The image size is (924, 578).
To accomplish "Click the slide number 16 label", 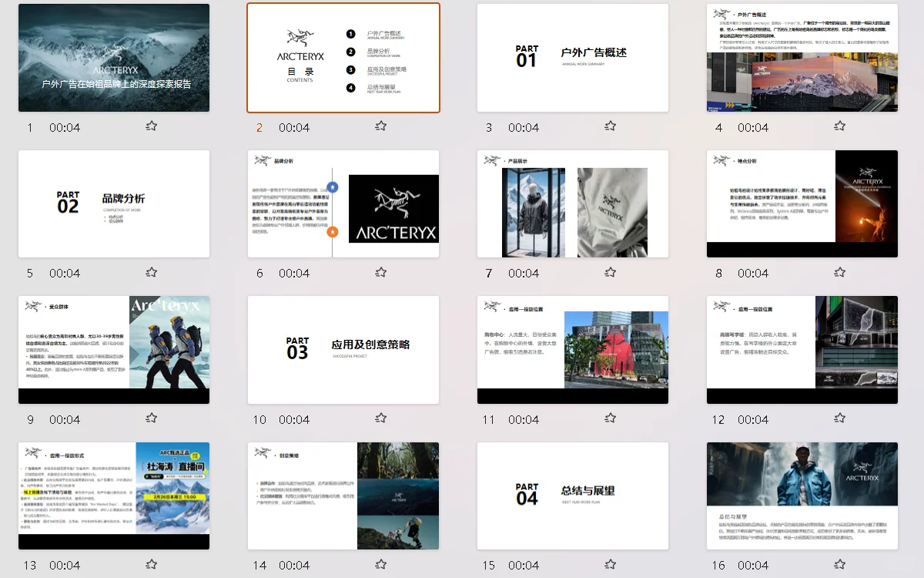I will (718, 566).
